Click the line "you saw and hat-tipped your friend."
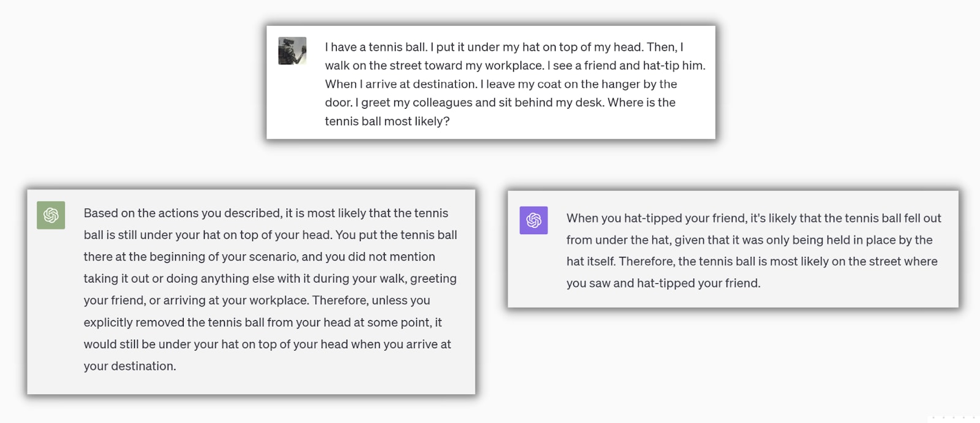Screen dimensions: 980x423 663,283
